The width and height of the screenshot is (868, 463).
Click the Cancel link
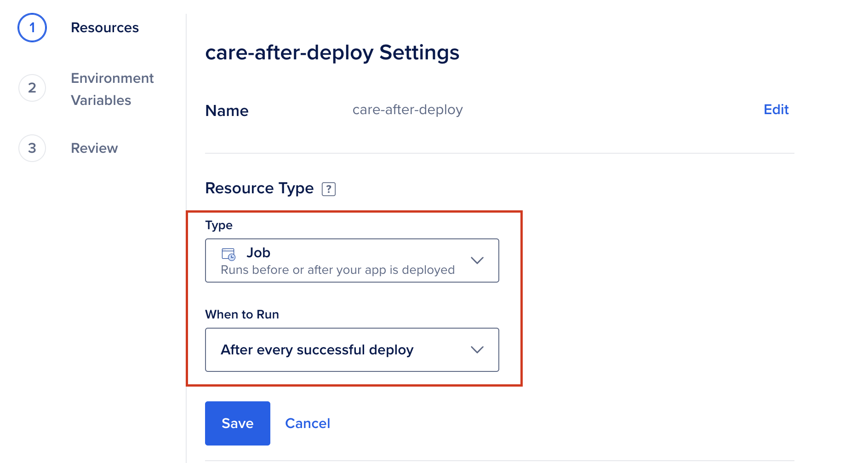308,423
